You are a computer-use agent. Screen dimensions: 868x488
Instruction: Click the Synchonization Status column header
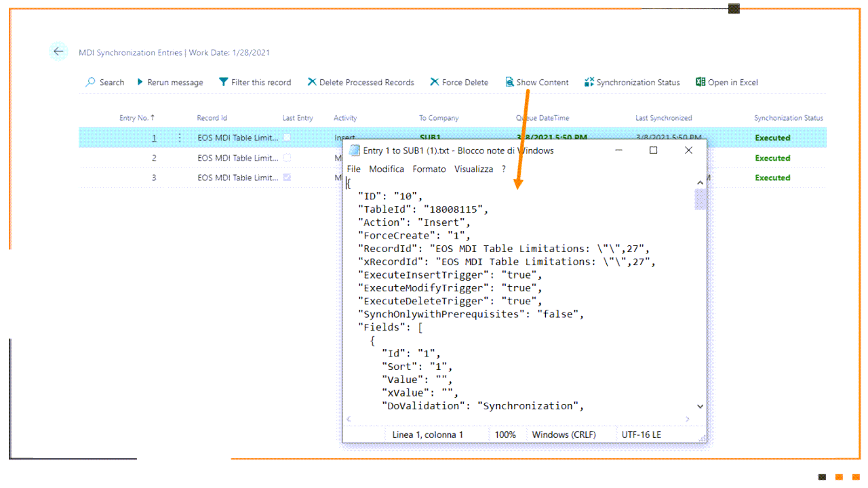click(789, 118)
